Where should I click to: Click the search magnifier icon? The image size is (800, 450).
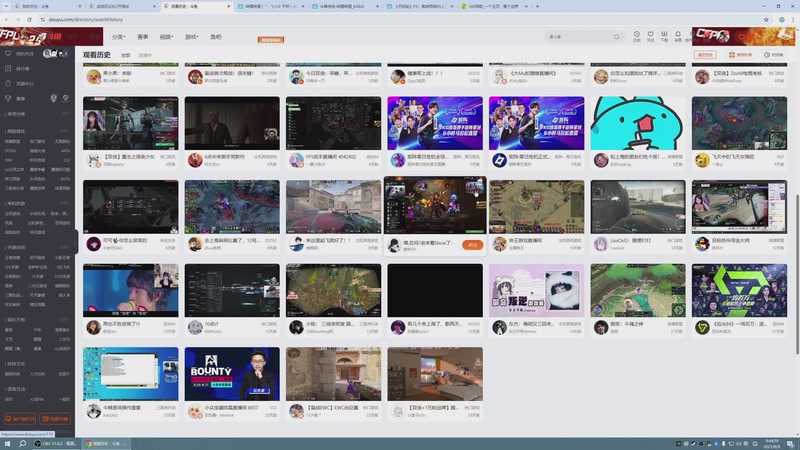pos(616,37)
